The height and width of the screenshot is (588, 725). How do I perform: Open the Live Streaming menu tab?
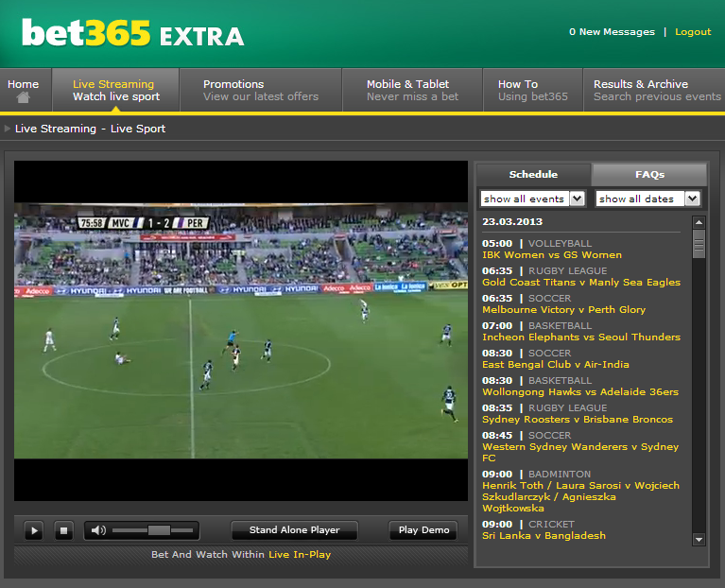pos(116,90)
